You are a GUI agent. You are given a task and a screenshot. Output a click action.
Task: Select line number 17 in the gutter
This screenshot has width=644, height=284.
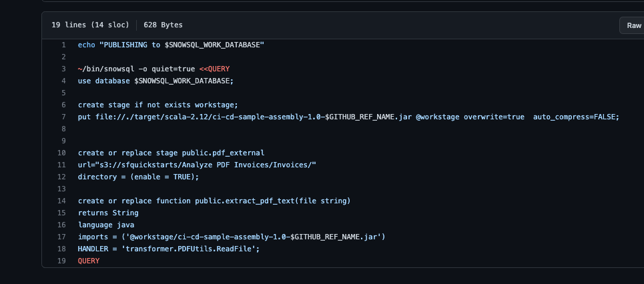click(x=61, y=237)
